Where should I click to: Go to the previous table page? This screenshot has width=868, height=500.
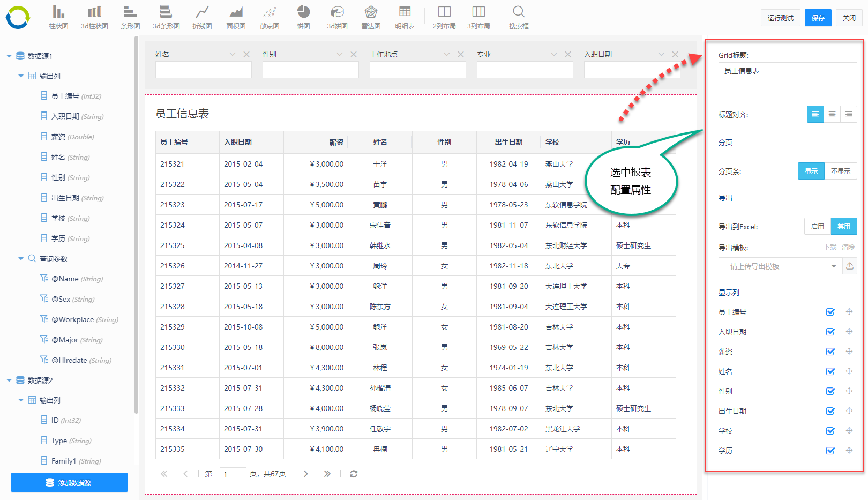(x=185, y=474)
